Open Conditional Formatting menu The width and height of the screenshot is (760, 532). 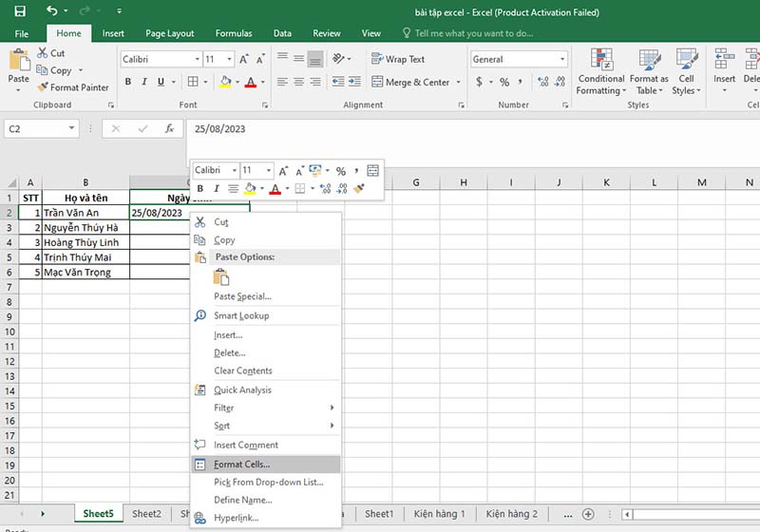click(601, 71)
